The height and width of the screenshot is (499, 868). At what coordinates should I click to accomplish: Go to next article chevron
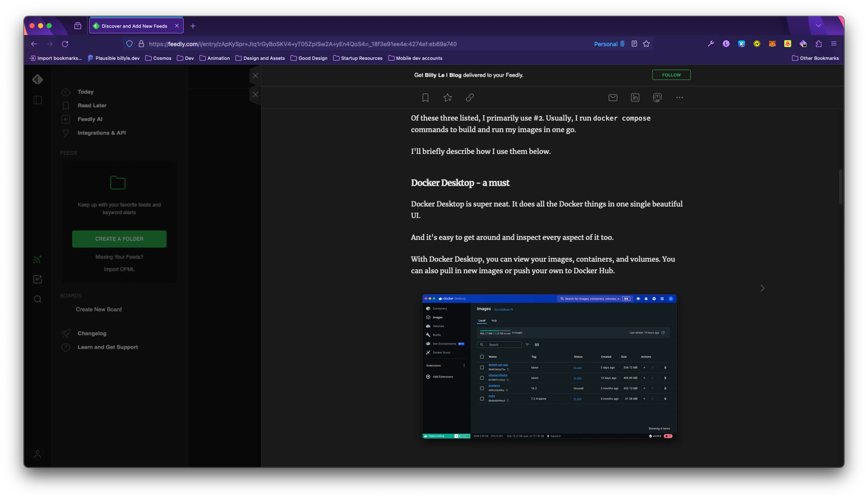(762, 288)
